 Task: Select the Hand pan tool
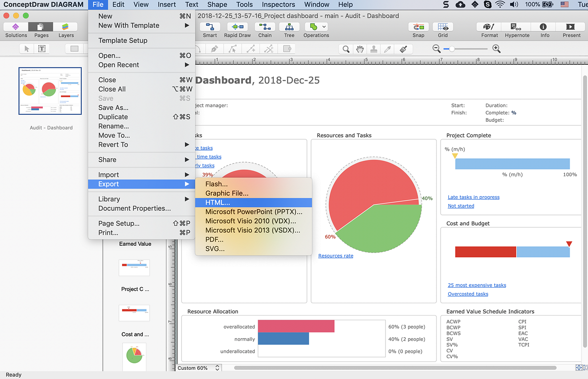tap(360, 49)
